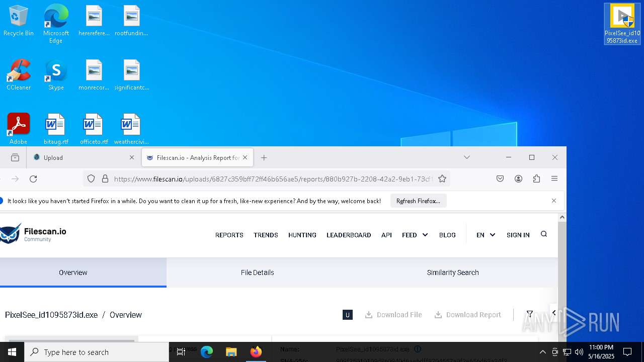644x362 pixels.
Task: Select the Filescan.io Analysis Report tab
Action: coord(197,157)
